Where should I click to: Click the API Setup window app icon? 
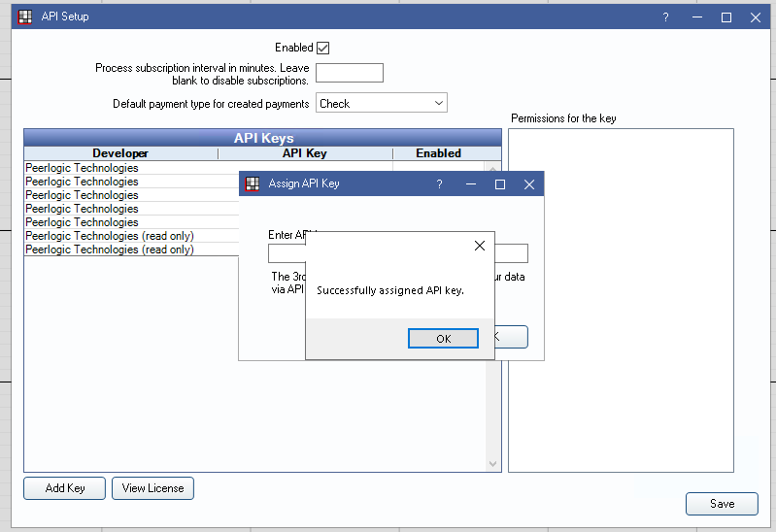[x=24, y=17]
